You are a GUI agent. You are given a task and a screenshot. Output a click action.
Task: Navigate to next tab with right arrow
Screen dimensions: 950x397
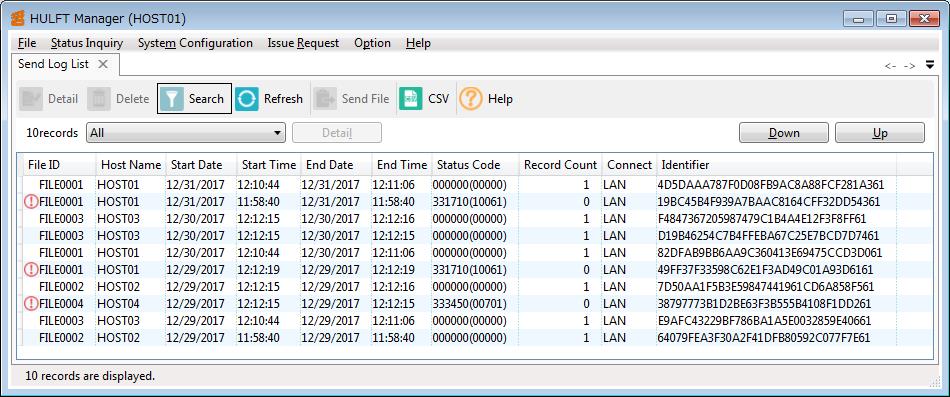tap(909, 65)
